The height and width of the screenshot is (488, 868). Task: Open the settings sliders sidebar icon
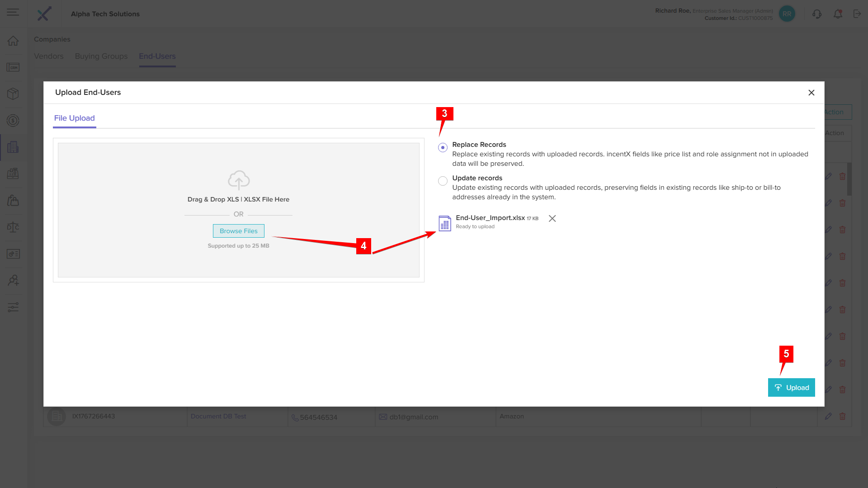(13, 307)
